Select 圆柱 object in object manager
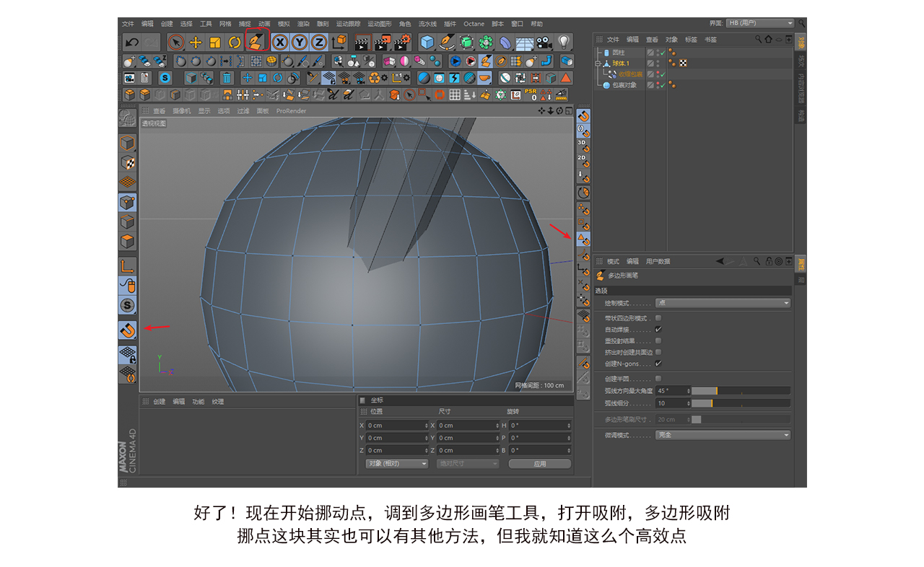 pos(619,53)
